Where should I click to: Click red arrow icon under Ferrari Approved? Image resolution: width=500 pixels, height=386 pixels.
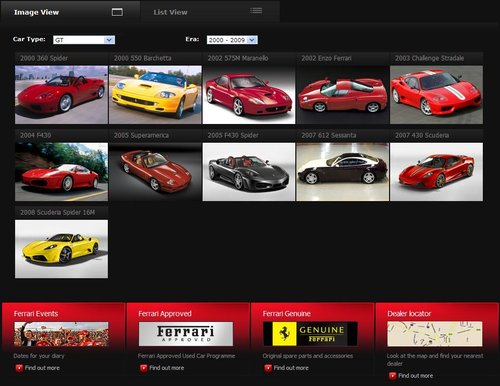click(x=143, y=368)
